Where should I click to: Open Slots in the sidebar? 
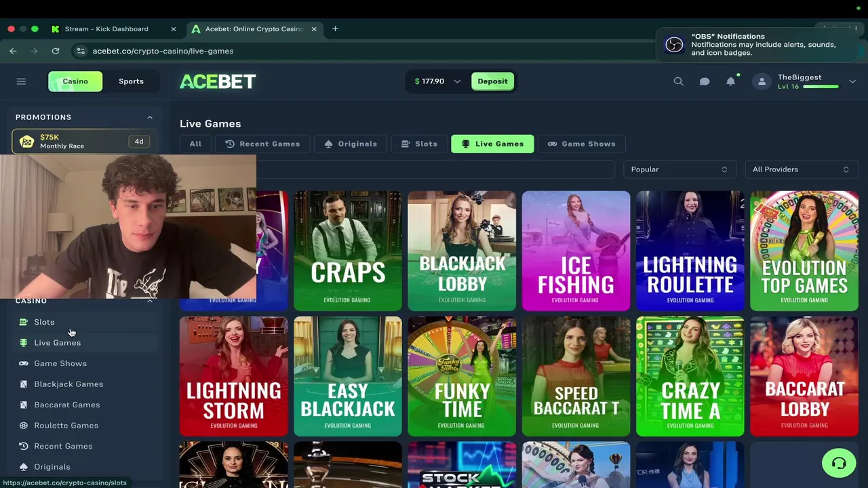click(x=85, y=322)
